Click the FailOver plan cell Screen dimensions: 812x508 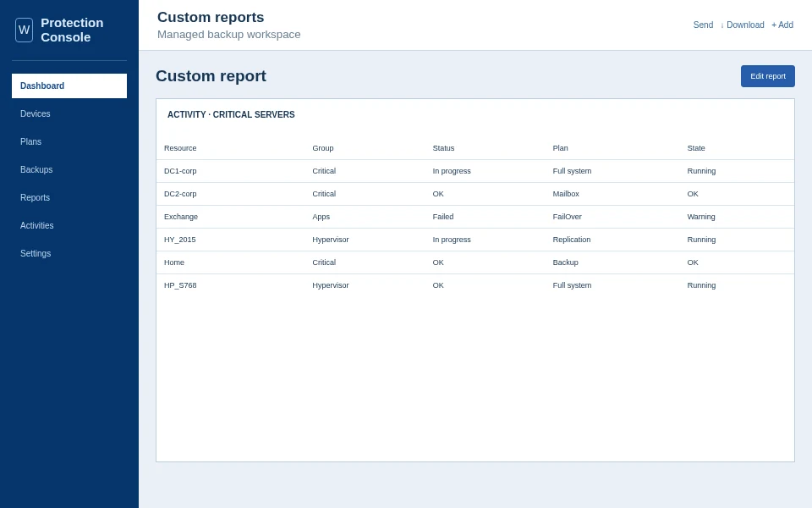pyautogui.click(x=567, y=217)
